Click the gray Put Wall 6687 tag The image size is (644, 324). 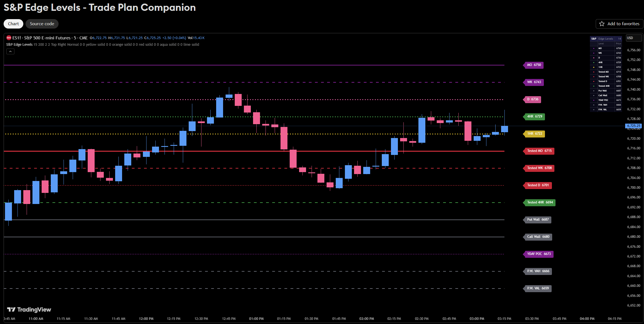[x=537, y=220]
